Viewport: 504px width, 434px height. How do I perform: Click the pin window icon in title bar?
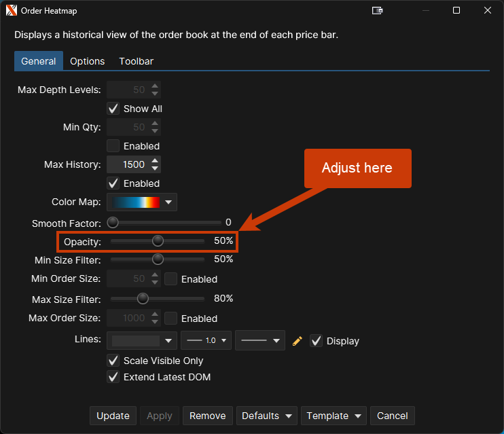coord(378,10)
